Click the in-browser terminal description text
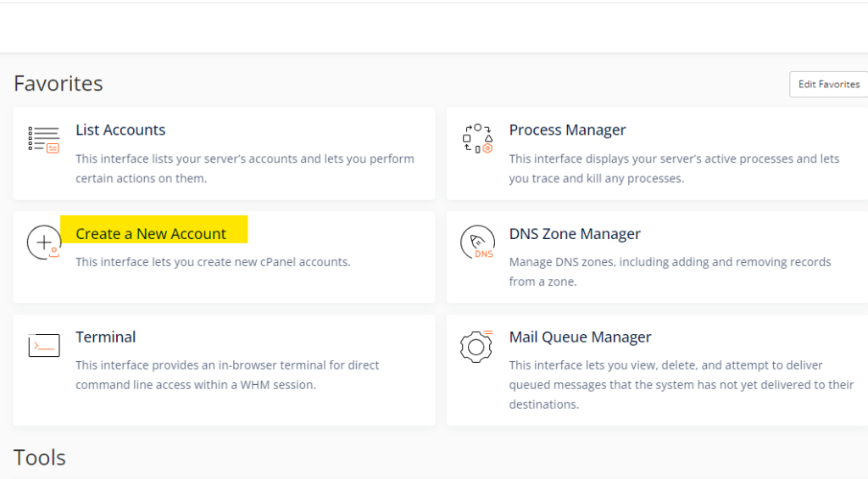The image size is (868, 479). click(x=227, y=375)
